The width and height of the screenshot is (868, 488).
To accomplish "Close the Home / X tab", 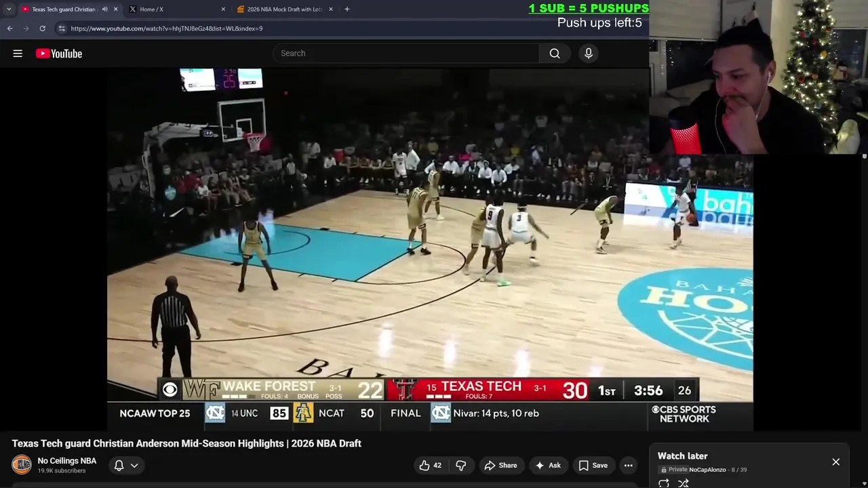I will 223,9.
